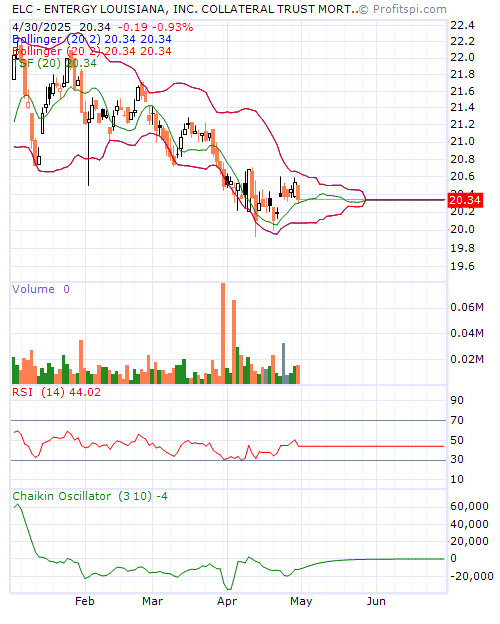
Task: Click the ELC Entergy Louisiana chart title
Action: click(185, 9)
